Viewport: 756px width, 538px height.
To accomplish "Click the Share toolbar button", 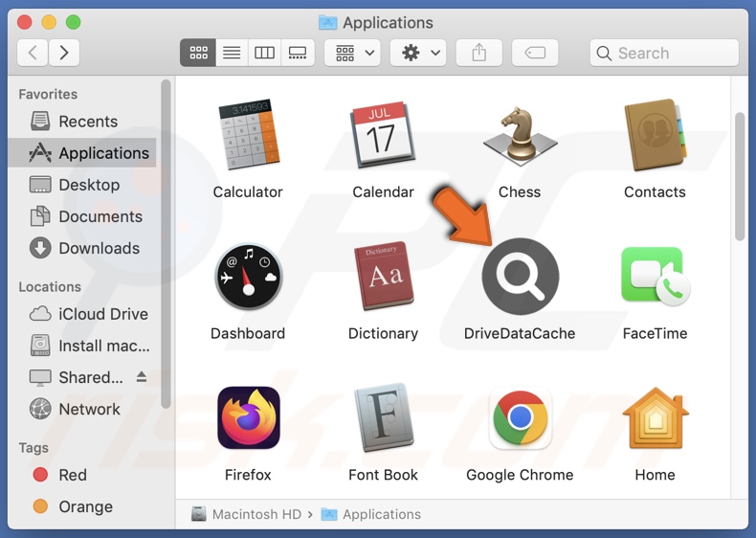I will 479,53.
